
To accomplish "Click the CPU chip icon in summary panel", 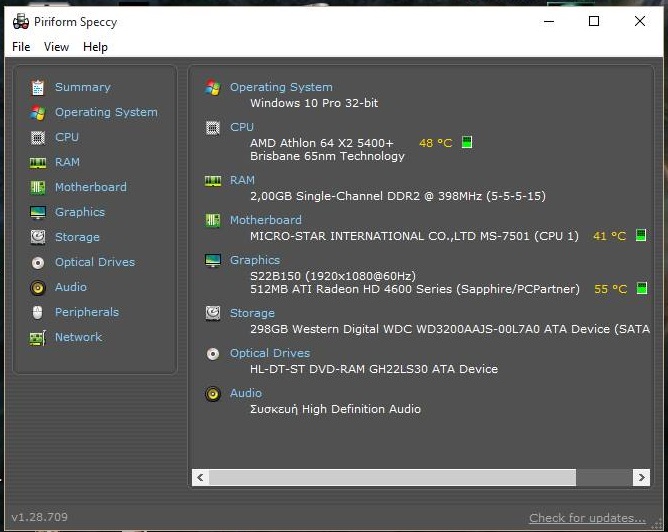I will tap(213, 127).
